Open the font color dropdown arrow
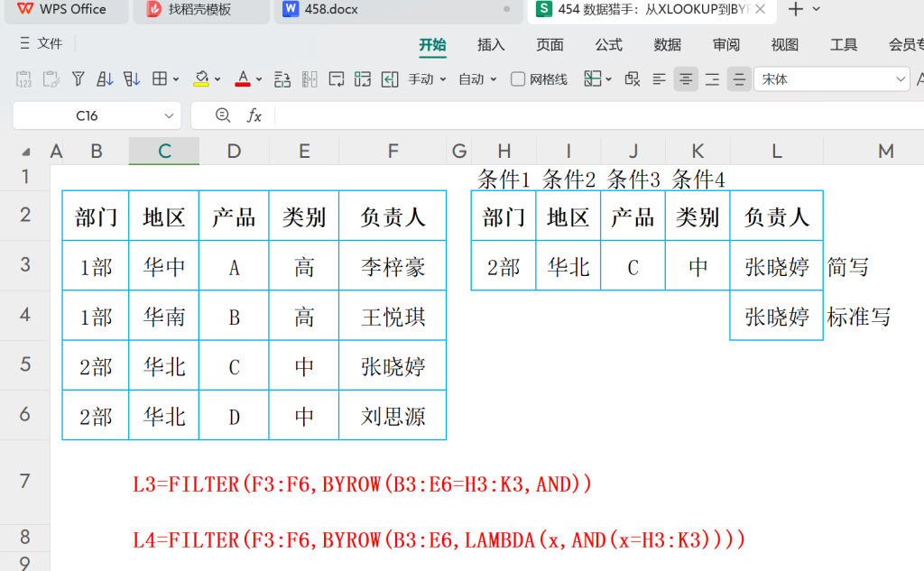The image size is (924, 571). tap(259, 79)
